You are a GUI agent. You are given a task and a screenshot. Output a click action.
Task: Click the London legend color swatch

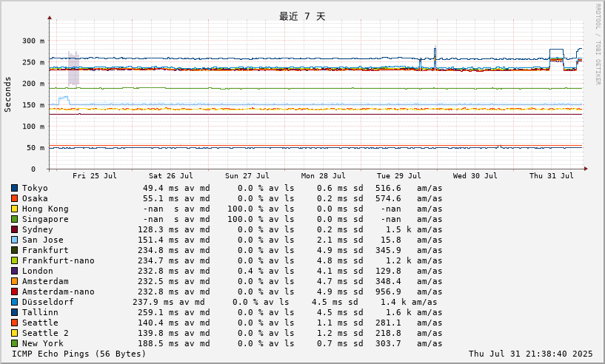(x=14, y=272)
